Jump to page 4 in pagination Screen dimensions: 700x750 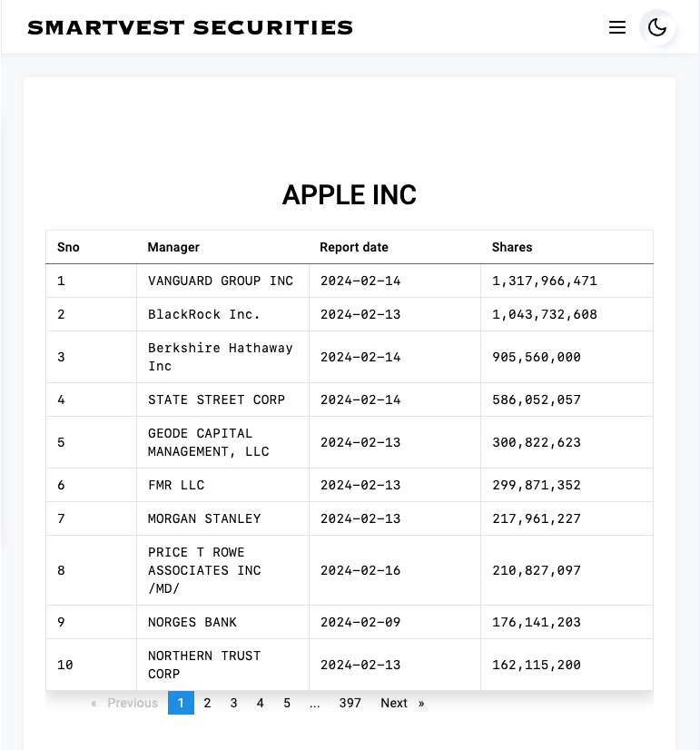(x=260, y=703)
